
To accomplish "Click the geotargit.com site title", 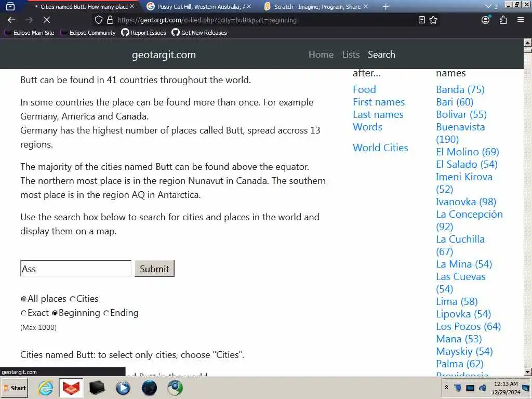I will 164,55.
